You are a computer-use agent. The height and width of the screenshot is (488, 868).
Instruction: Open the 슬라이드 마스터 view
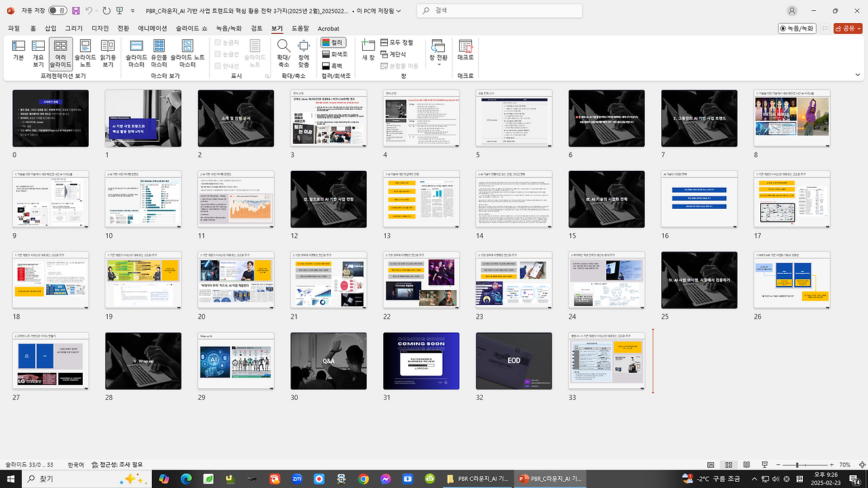(x=136, y=52)
